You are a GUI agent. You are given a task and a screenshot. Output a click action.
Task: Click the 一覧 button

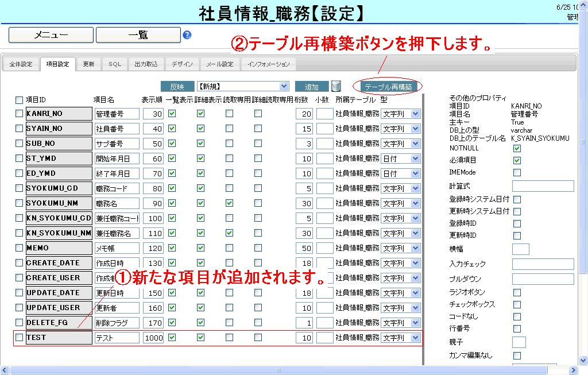tap(138, 35)
